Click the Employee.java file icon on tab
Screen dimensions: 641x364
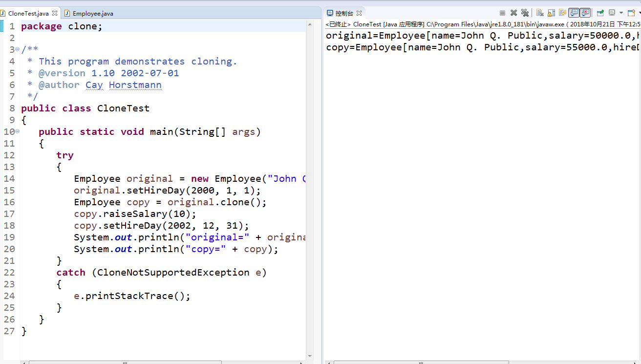(x=67, y=13)
